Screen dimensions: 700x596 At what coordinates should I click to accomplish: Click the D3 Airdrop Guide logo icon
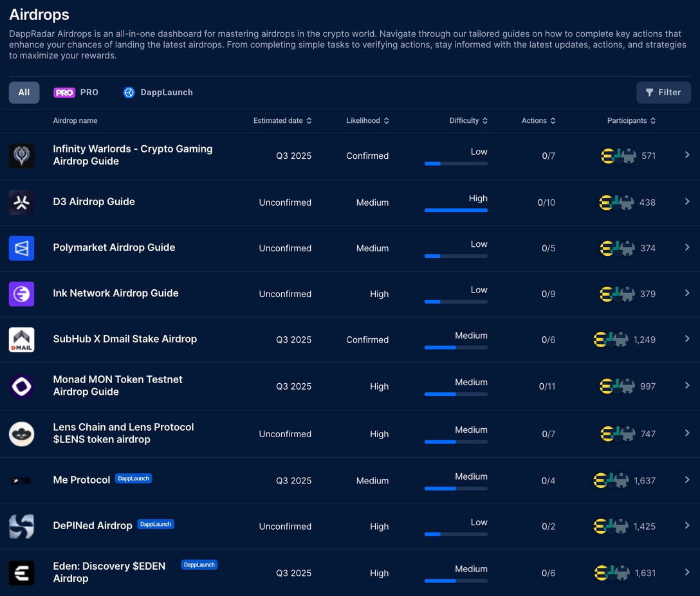22,203
